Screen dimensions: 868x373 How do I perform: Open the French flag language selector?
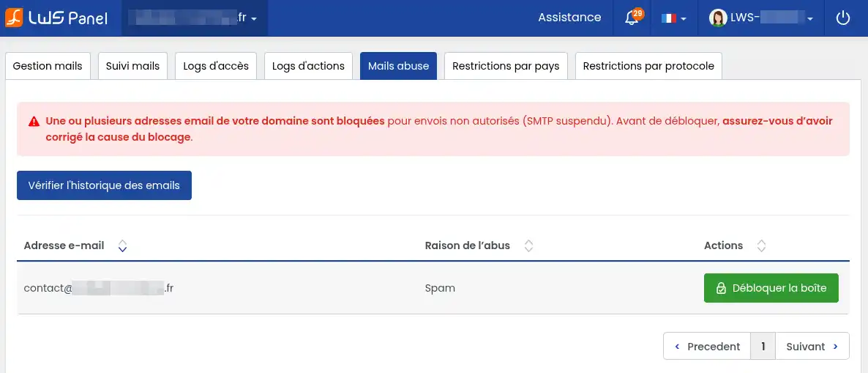tap(674, 18)
